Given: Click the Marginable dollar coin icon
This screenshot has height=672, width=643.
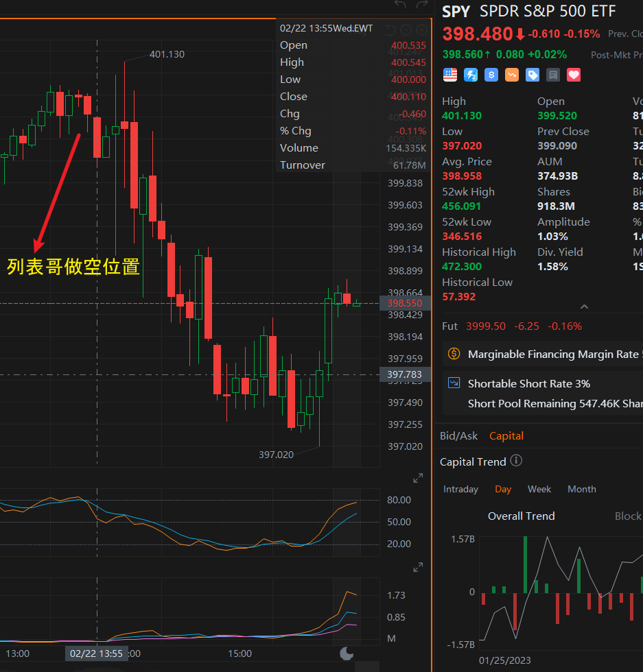Looking at the screenshot, I should pyautogui.click(x=454, y=354).
